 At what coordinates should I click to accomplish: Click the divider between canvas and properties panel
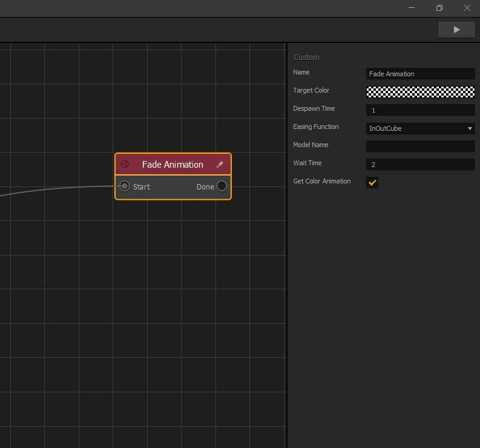pyautogui.click(x=287, y=242)
